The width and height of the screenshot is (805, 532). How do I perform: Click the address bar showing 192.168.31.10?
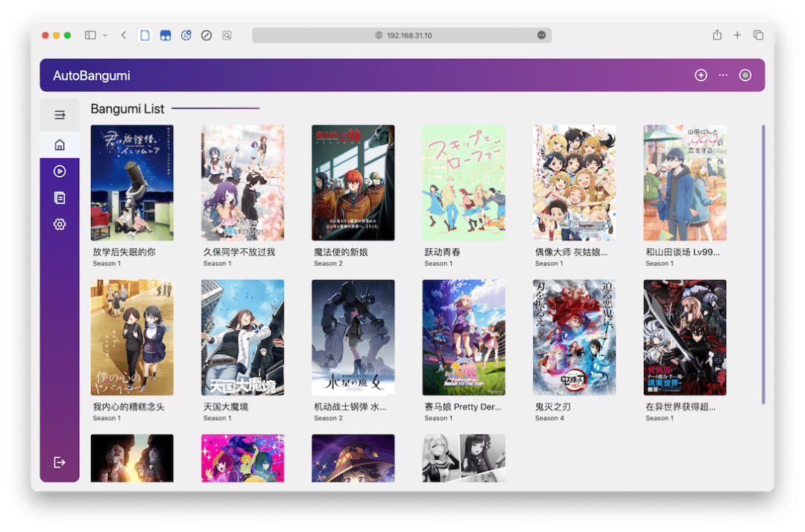pos(402,36)
